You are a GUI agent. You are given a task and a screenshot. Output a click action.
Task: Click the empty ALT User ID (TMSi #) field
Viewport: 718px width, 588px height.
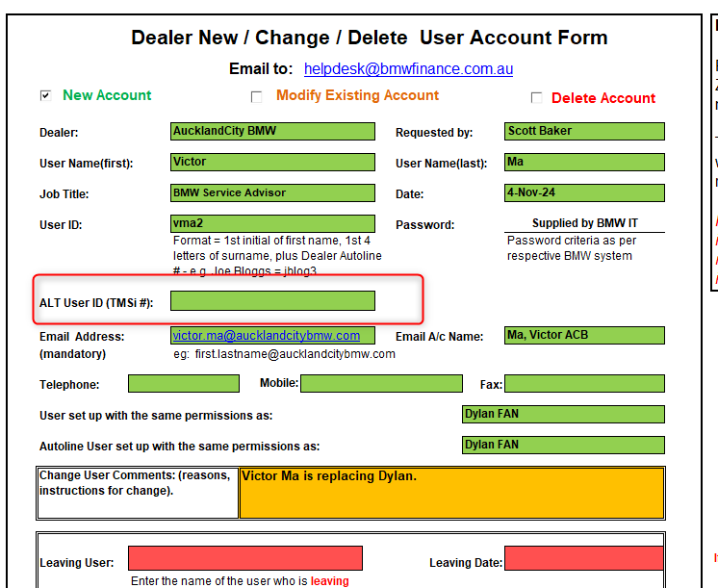(272, 301)
